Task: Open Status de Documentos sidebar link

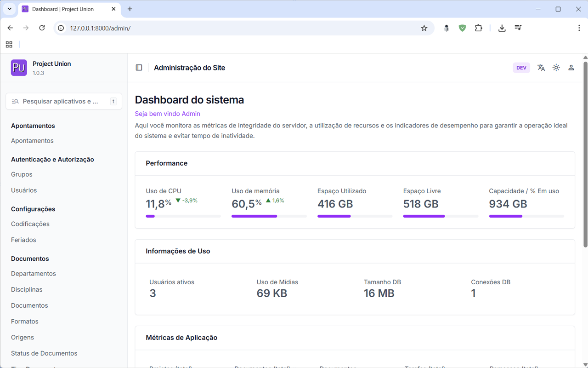Action: (44, 353)
